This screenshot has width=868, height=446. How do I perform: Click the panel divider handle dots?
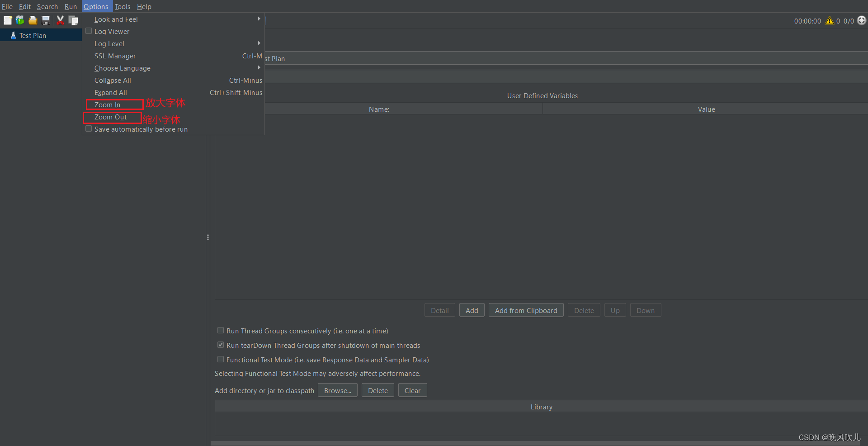tap(208, 237)
